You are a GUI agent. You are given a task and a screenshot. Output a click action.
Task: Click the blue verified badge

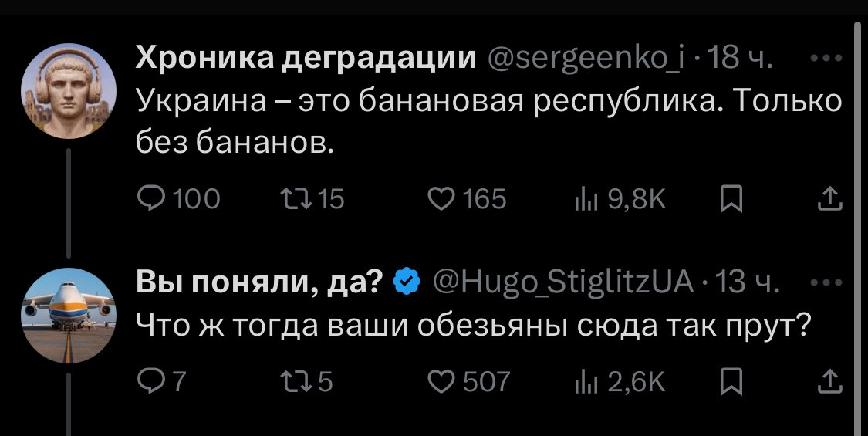click(x=407, y=282)
